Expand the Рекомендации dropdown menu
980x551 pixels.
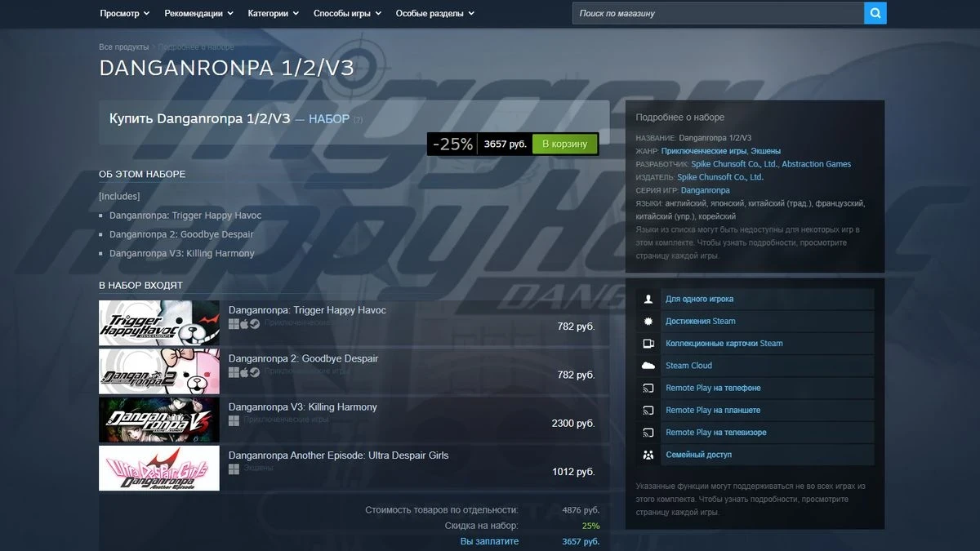point(198,14)
